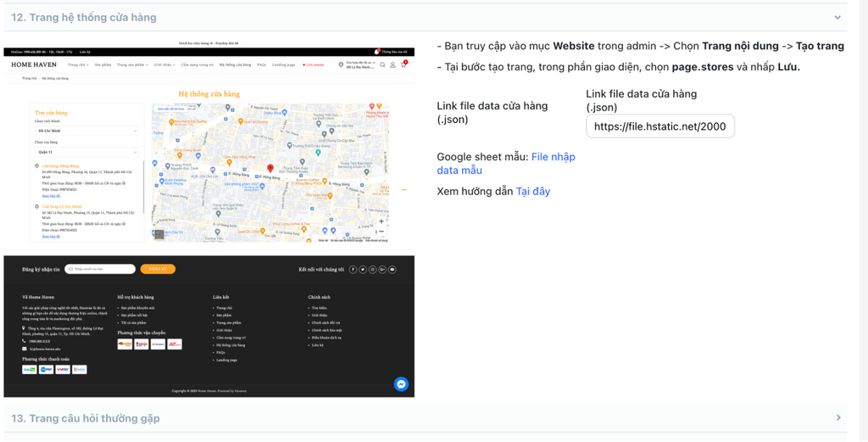Click the newsletter email input field
The width and height of the screenshot is (868, 442).
click(101, 269)
